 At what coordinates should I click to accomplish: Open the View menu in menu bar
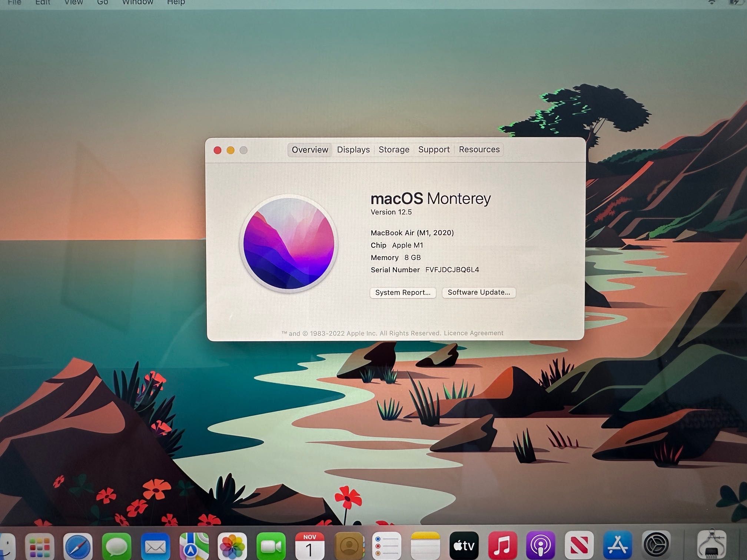tap(73, 2)
